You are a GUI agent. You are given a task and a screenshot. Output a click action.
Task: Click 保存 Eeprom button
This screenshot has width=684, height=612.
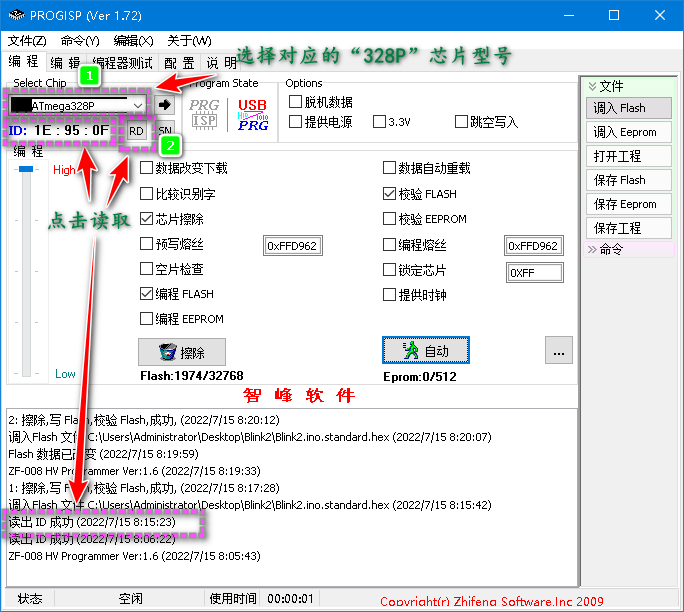tap(629, 204)
